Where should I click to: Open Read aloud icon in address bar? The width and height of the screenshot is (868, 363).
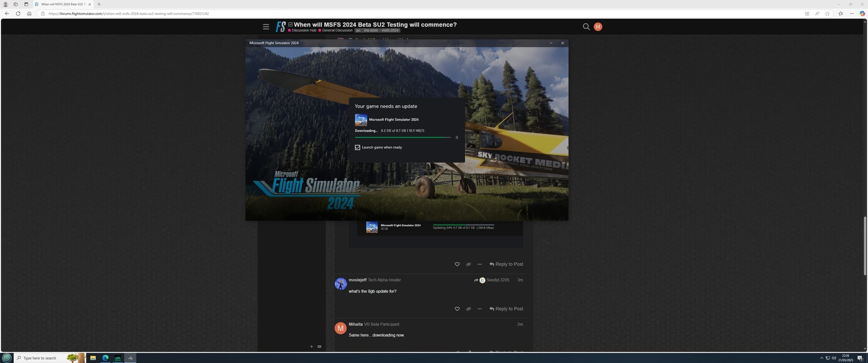point(817,14)
